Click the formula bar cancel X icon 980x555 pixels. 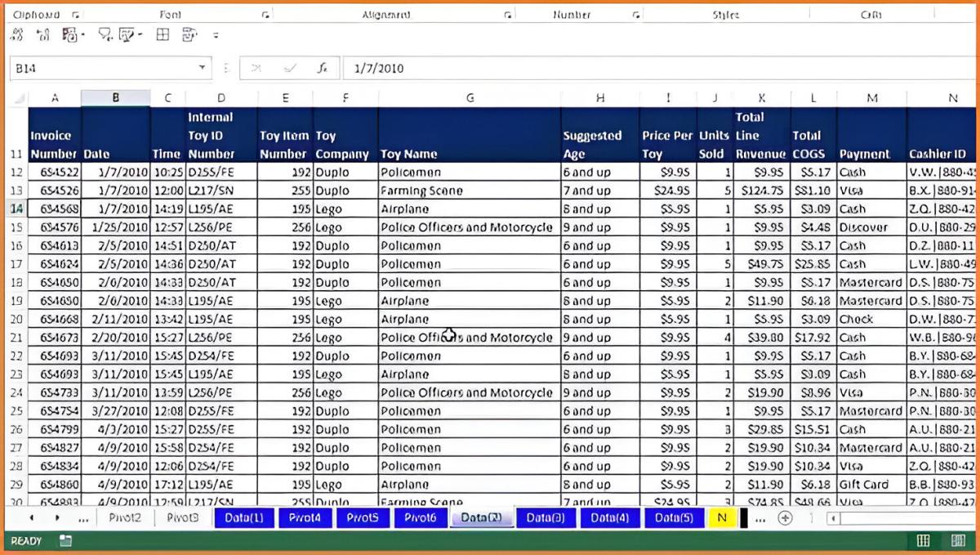[256, 69]
